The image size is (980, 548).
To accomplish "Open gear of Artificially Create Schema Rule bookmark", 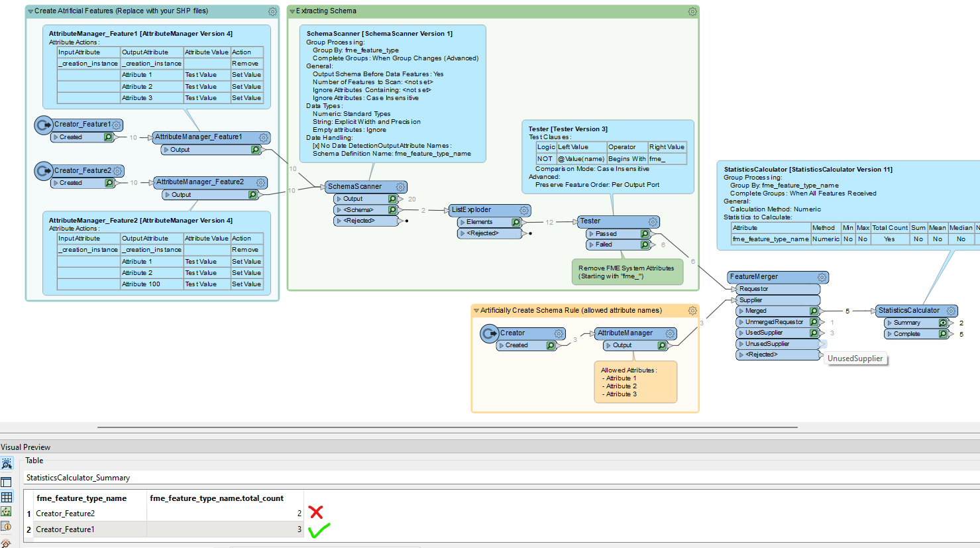I will click(x=692, y=310).
